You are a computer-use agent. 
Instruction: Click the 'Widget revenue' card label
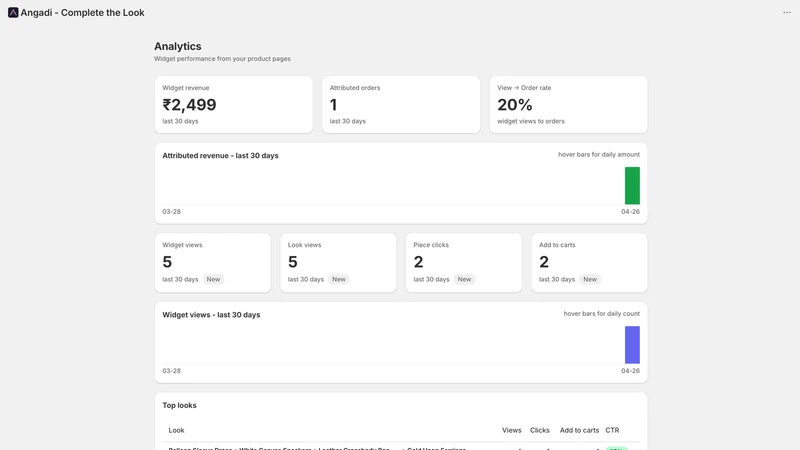(186, 88)
